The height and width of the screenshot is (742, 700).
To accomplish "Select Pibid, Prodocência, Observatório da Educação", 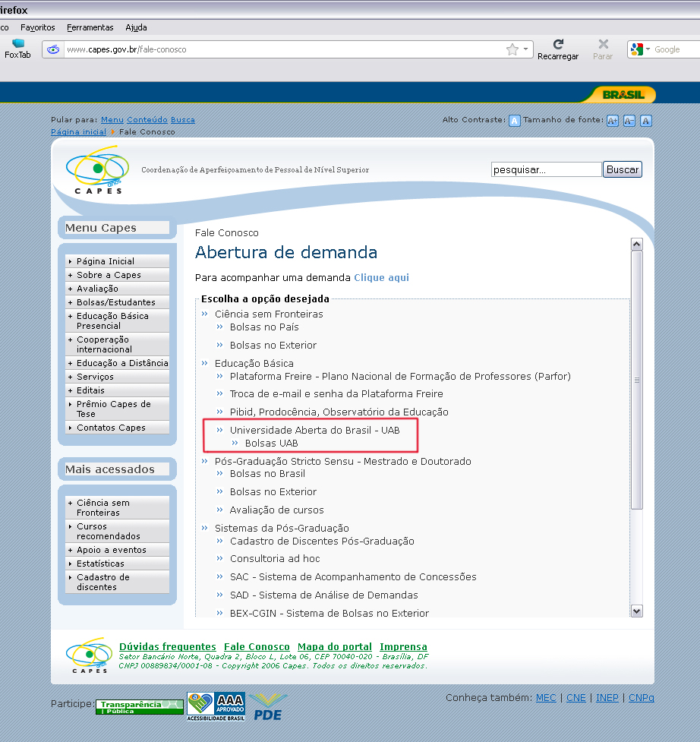I will (339, 412).
